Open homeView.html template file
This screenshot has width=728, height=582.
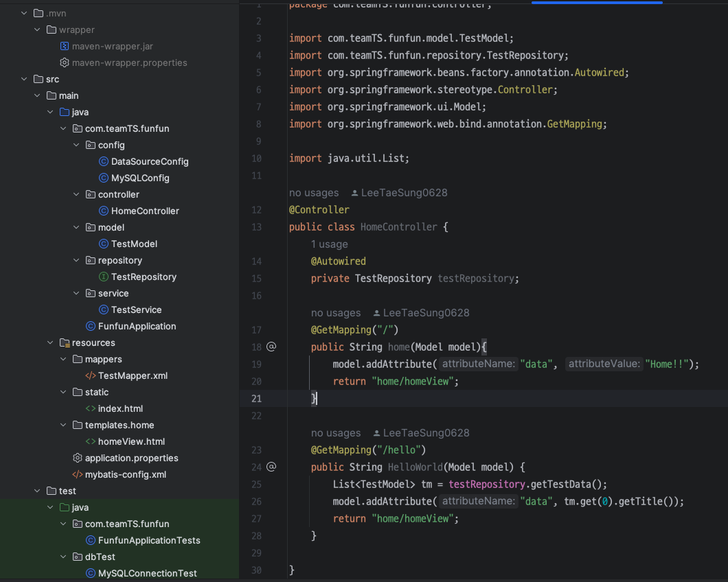click(131, 441)
